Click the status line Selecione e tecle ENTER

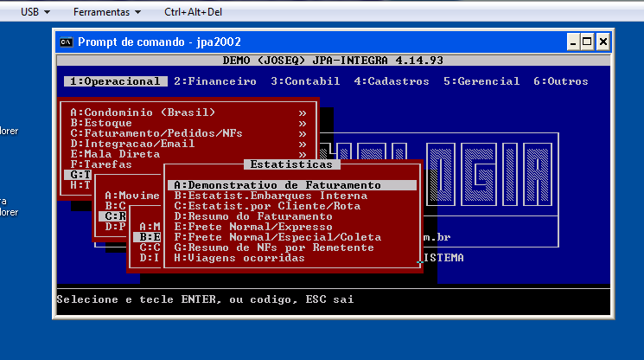tap(205, 299)
